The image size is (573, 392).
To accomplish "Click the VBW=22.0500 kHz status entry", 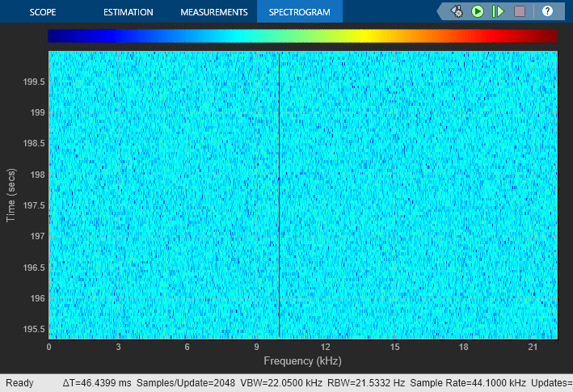I will click(x=281, y=383).
